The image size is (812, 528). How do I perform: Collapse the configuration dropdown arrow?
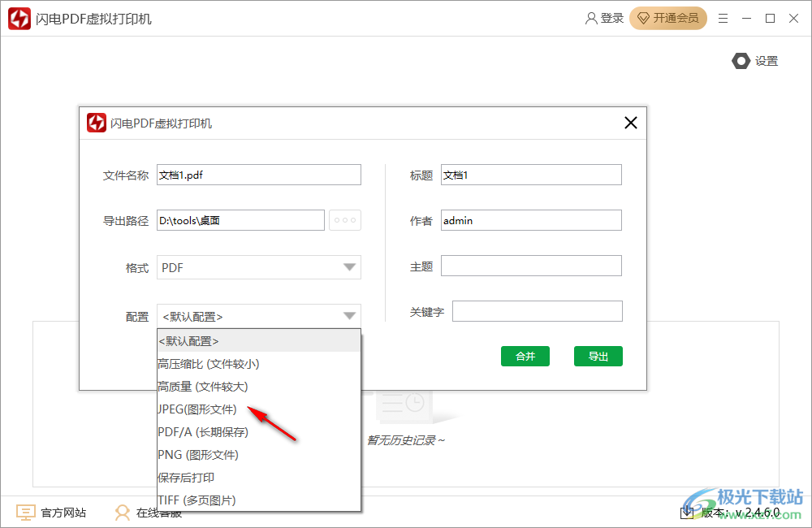349,316
